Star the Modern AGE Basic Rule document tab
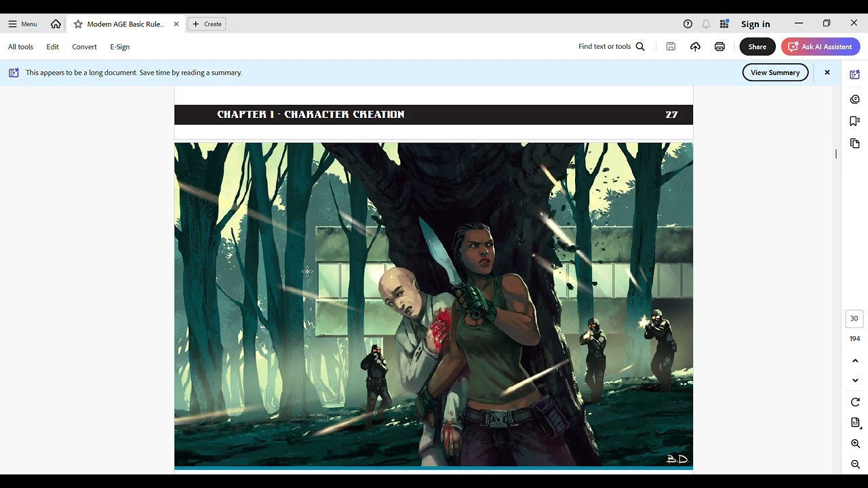Screen dimensions: 868x488 pyautogui.click(x=78, y=24)
